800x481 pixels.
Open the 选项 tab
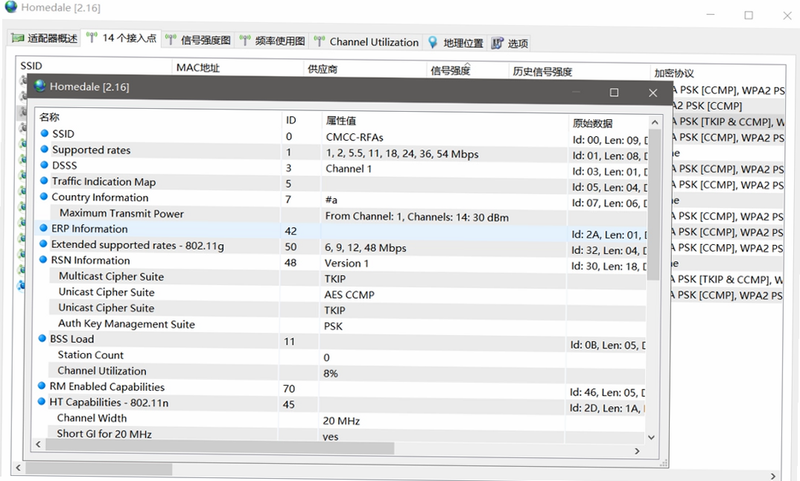pos(510,43)
